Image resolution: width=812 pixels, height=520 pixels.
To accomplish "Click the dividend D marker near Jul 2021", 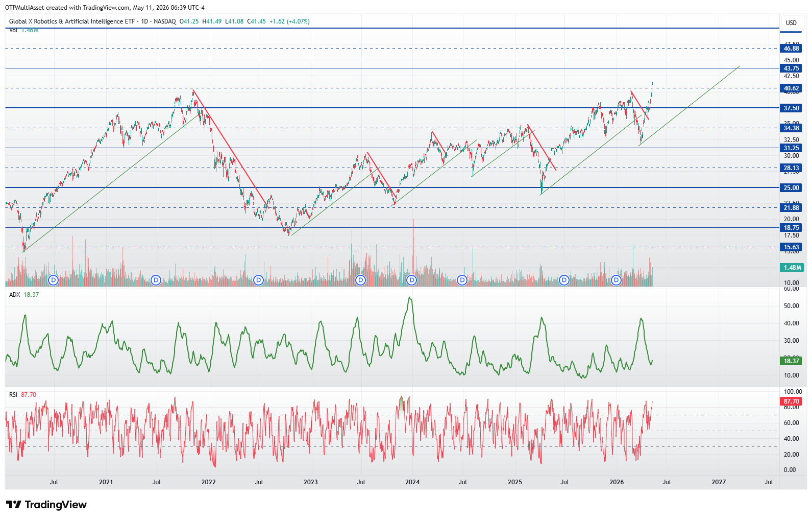I will pos(156,280).
